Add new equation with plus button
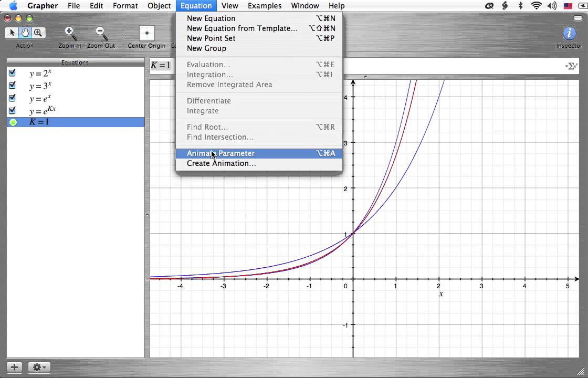Image resolution: width=588 pixels, height=378 pixels. [14, 367]
